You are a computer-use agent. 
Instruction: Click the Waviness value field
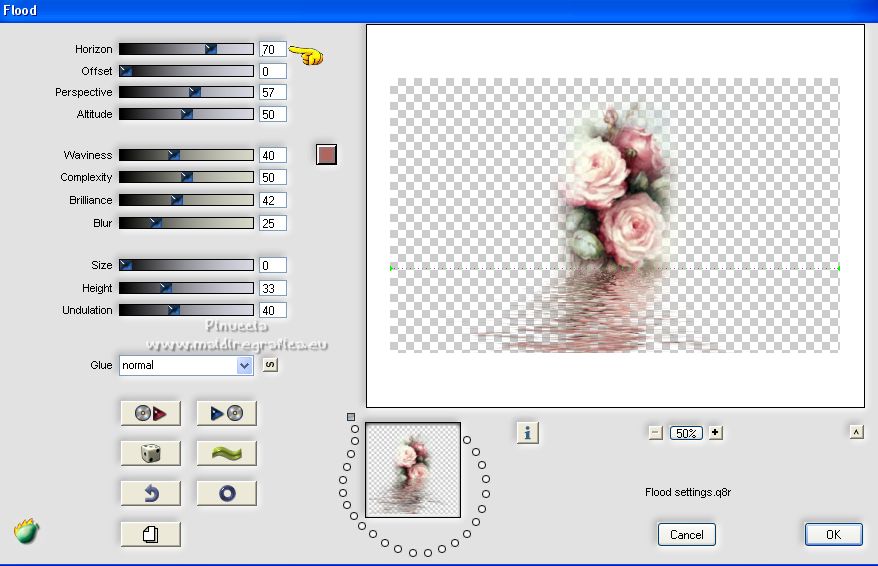[x=273, y=155]
